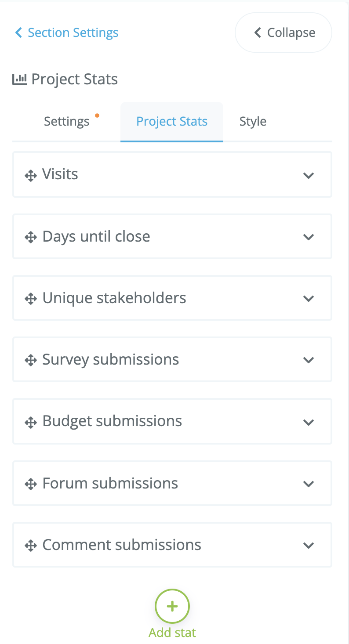Switch to the Settings tab
This screenshot has height=644, width=349.
(67, 122)
